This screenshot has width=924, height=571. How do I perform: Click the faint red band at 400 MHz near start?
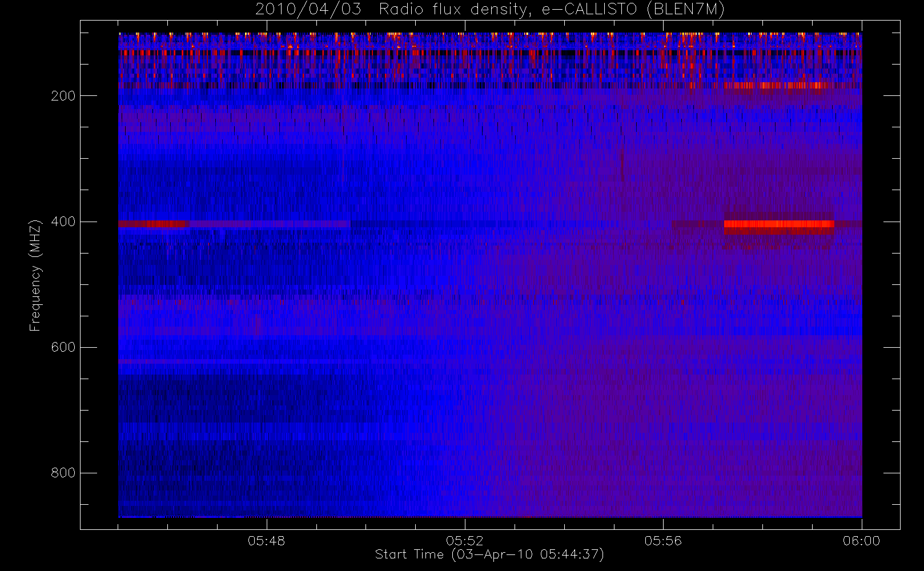click(154, 224)
